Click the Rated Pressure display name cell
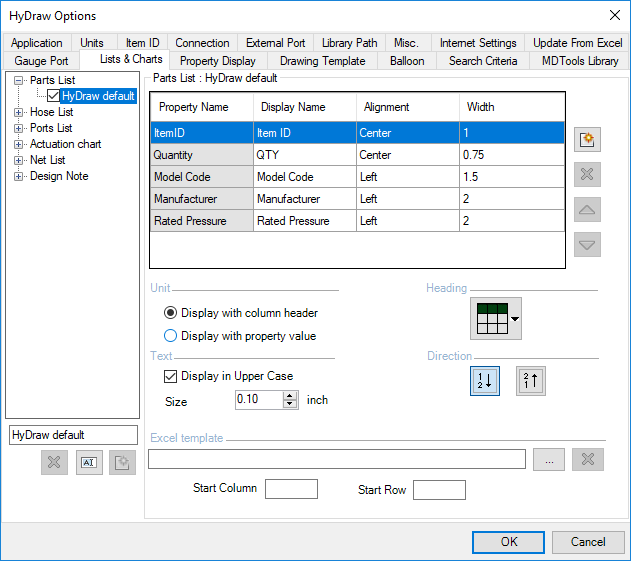Screen dimensions: 631x561 click(305, 221)
